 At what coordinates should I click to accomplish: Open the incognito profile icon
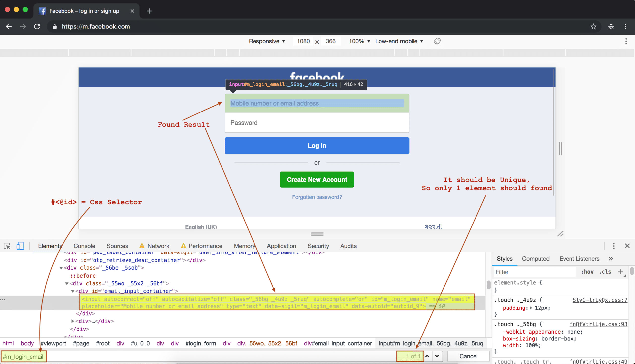(611, 27)
